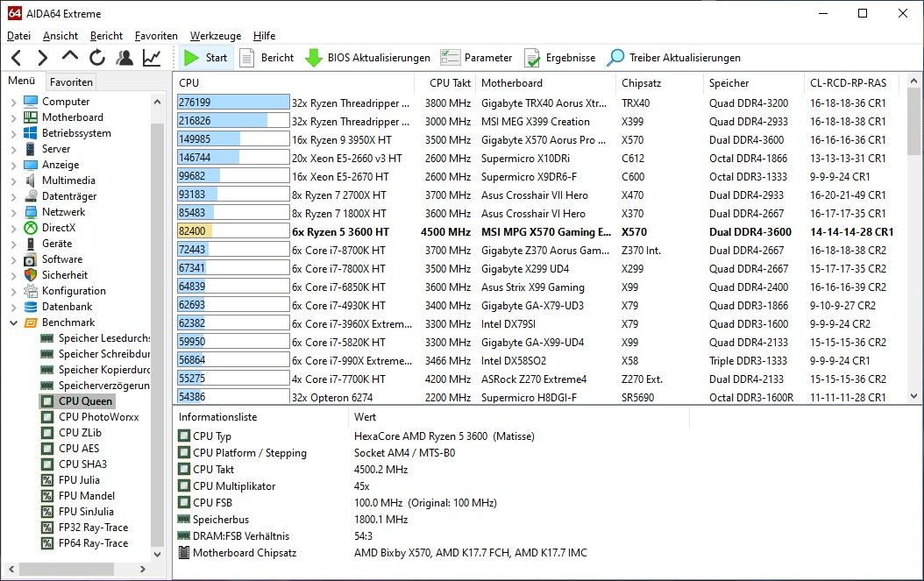
Task: Select the Datenbank icon in tree
Action: (x=31, y=307)
